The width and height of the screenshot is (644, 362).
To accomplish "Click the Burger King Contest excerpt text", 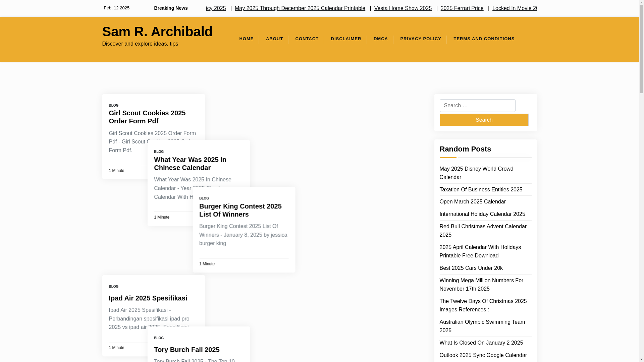I will pyautogui.click(x=243, y=235).
